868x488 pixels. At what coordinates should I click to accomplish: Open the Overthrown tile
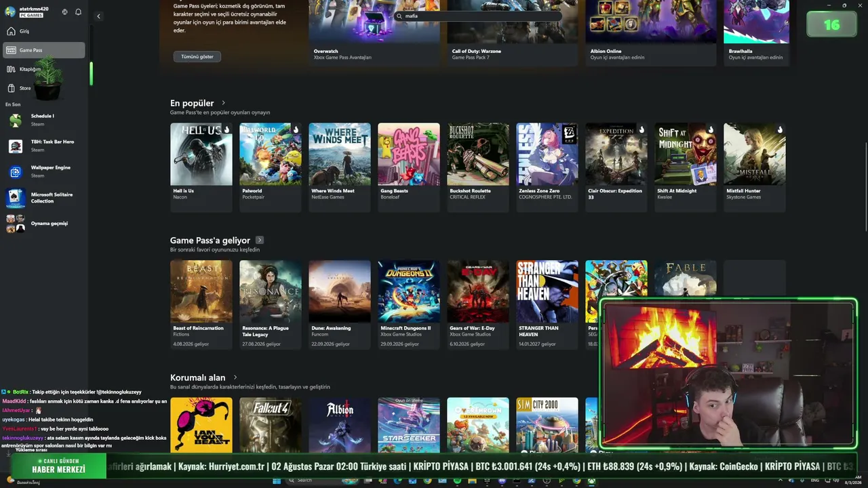478,425
